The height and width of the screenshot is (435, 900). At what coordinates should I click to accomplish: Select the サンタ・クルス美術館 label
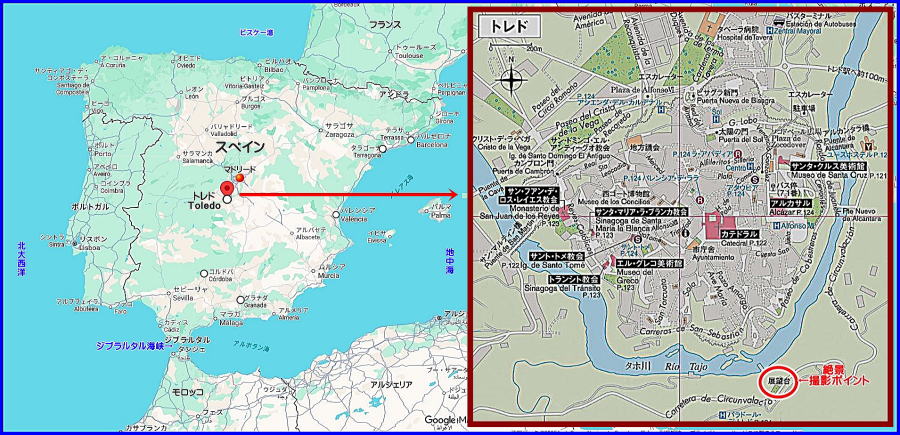[x=828, y=166]
